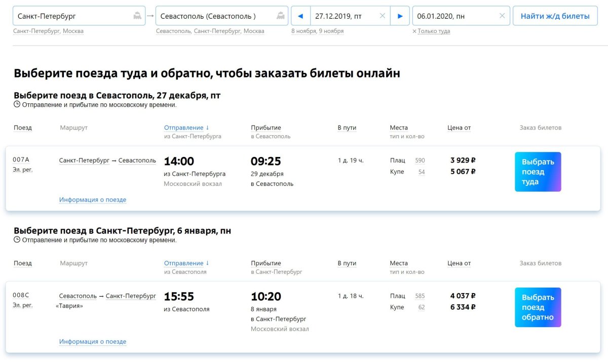Viewport: 608px width, 364px height.
Task: Clear the 06.01.2020 return date with the ×
Action: click(503, 16)
